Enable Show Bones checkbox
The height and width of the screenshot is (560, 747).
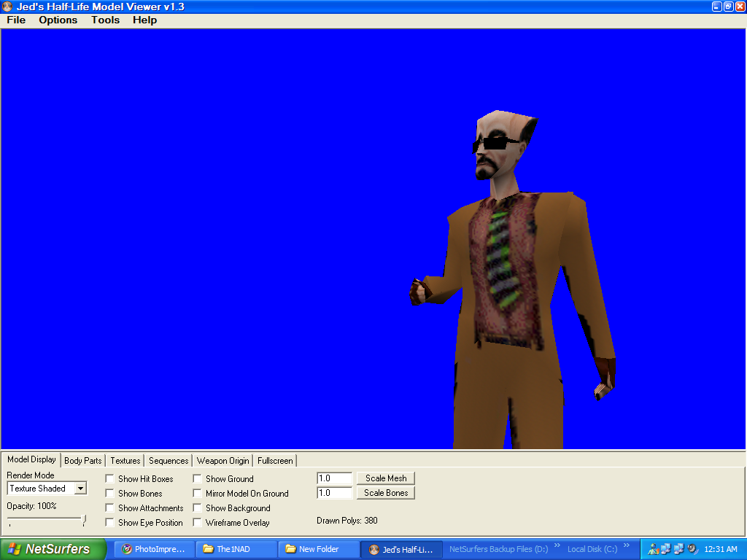pyautogui.click(x=109, y=494)
